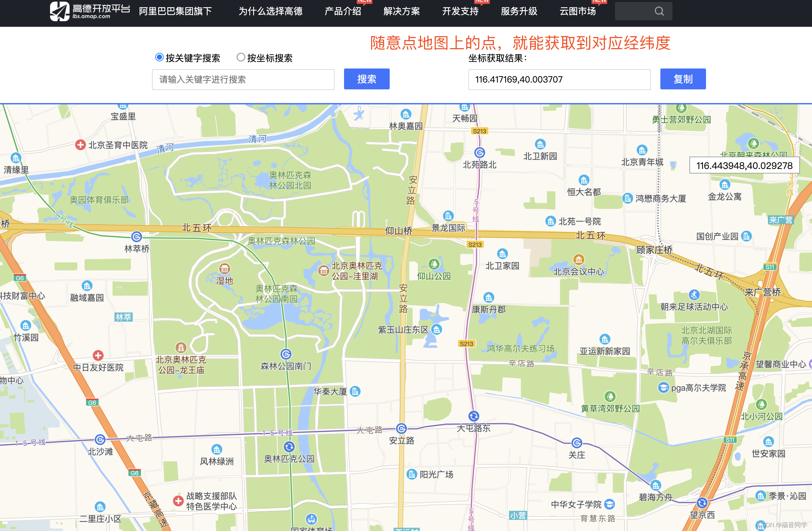Click the 中日友好医院 hospital cross icon
812x531 pixels.
98,356
